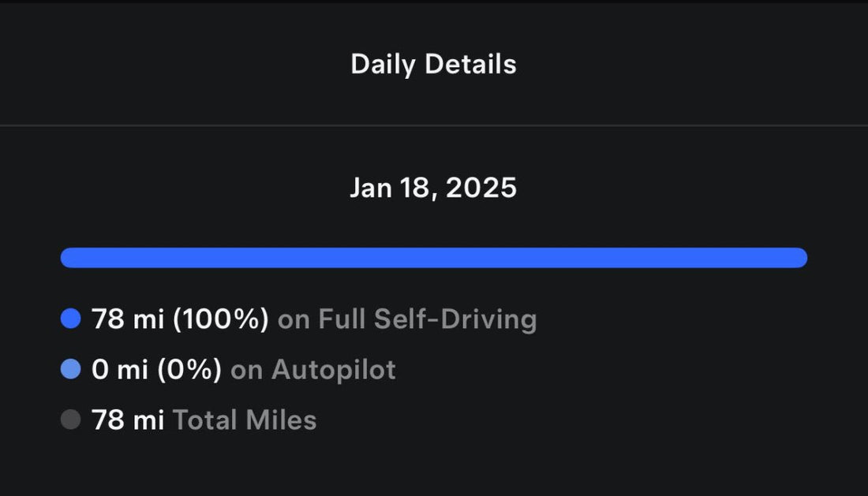Select the "78 mi" Full Self-Driving value
The image size is (868, 496).
(128, 319)
